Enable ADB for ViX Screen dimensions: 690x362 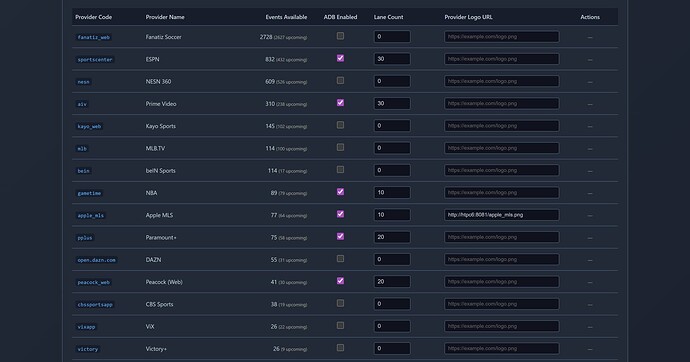(340, 325)
